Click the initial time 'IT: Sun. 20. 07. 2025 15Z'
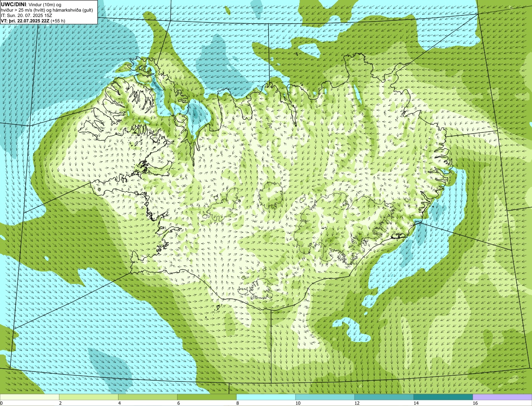This screenshot has width=532, height=406. [27, 15]
